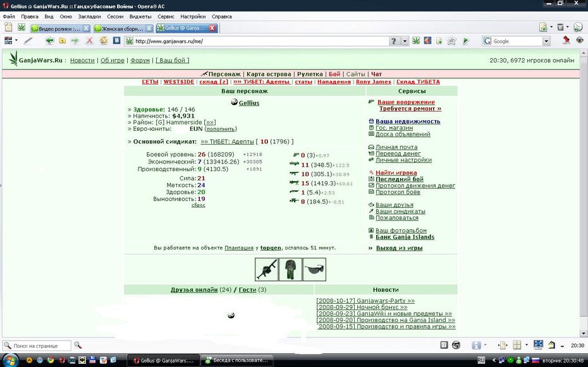This screenshot has height=367, width=588.
Task: Click the globe icon in bottom status bar
Action: 456,346
